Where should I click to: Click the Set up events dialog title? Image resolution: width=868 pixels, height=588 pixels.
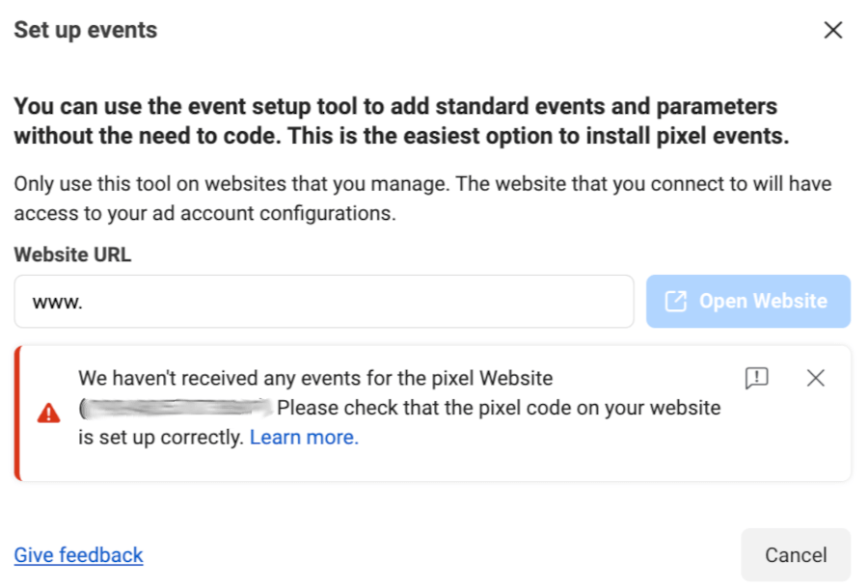(x=85, y=29)
